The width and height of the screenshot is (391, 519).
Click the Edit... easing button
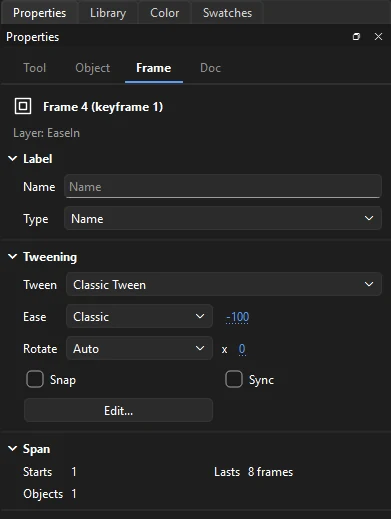point(118,411)
